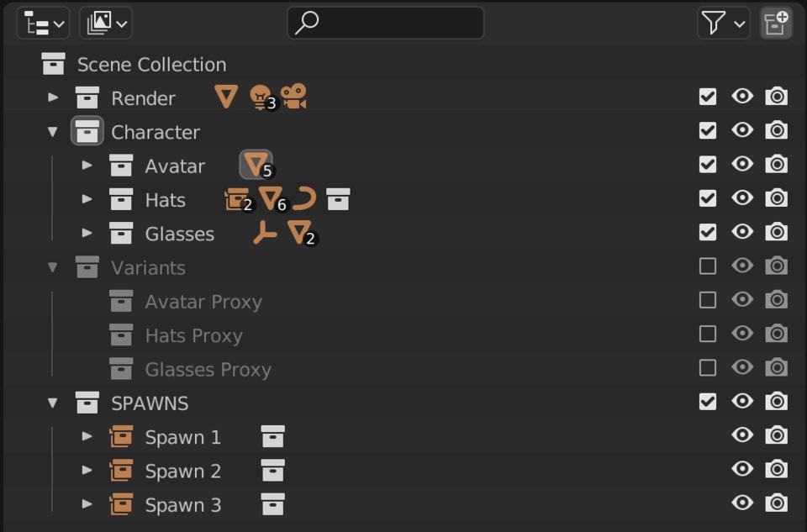Uncheck the Variants collection checkbox

click(x=706, y=266)
